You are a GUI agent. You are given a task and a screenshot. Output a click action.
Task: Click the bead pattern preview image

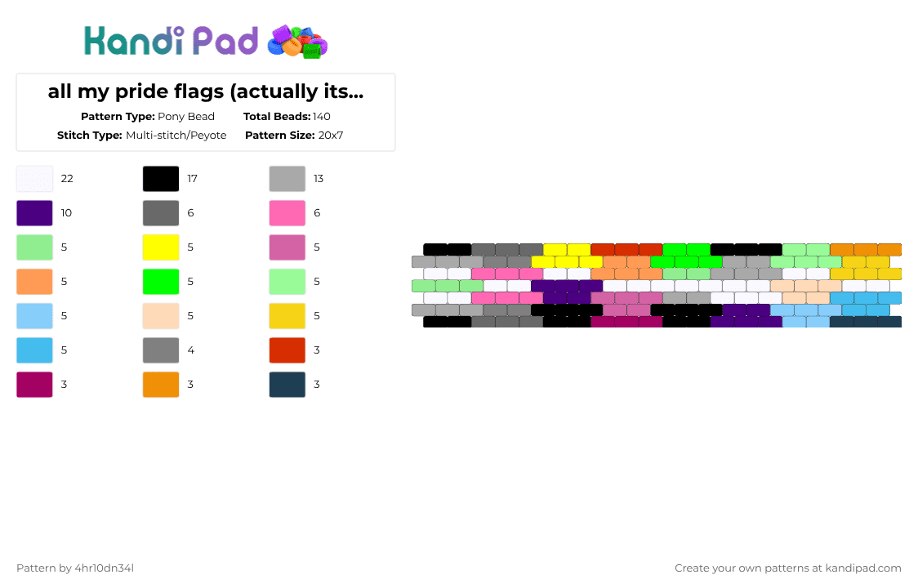(x=657, y=285)
